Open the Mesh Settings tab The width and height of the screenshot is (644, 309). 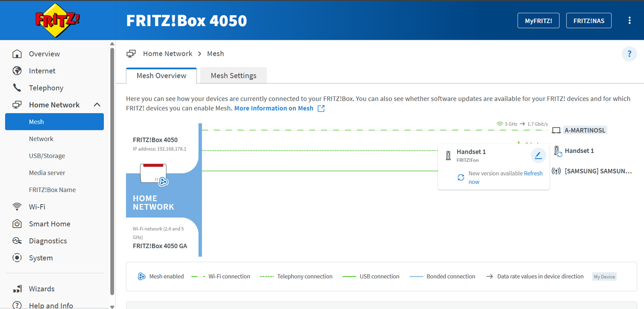(x=234, y=76)
